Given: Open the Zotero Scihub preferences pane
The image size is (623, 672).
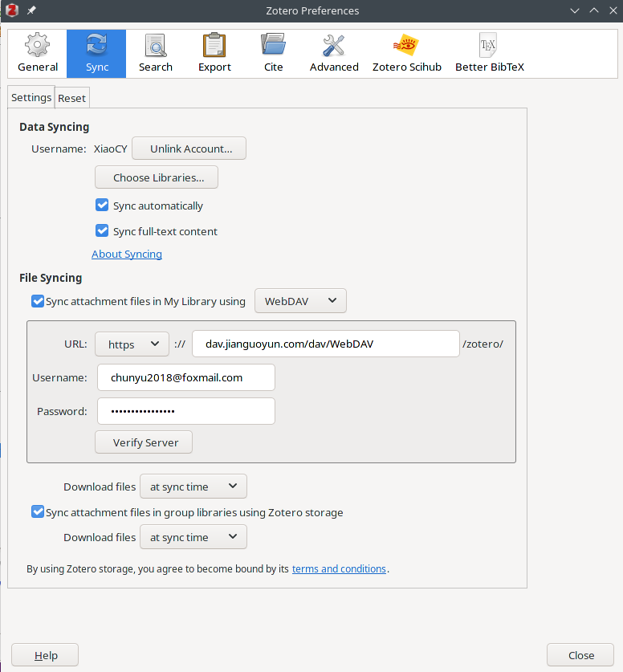Looking at the screenshot, I should 406,54.
